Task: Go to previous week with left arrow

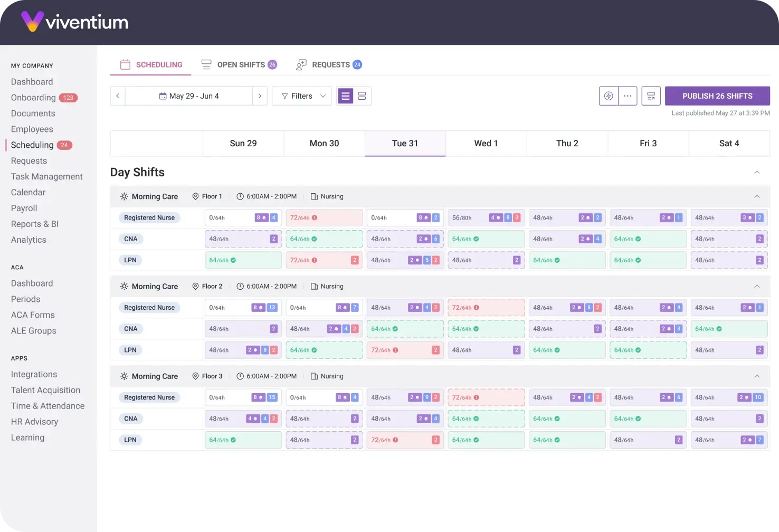Action: pos(118,96)
